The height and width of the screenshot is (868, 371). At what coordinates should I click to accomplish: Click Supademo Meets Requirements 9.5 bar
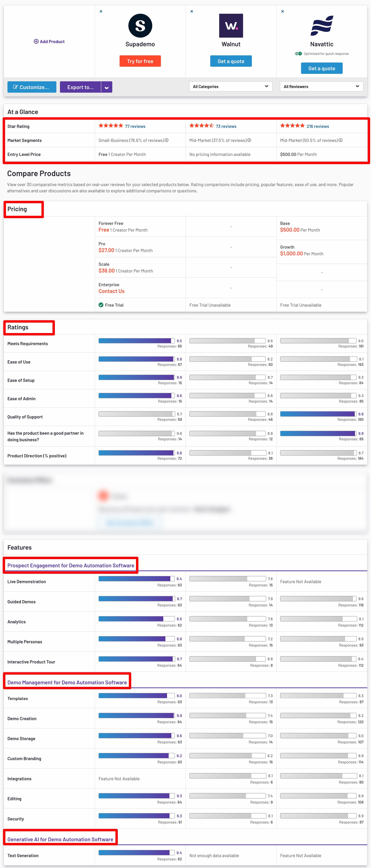coord(137,341)
